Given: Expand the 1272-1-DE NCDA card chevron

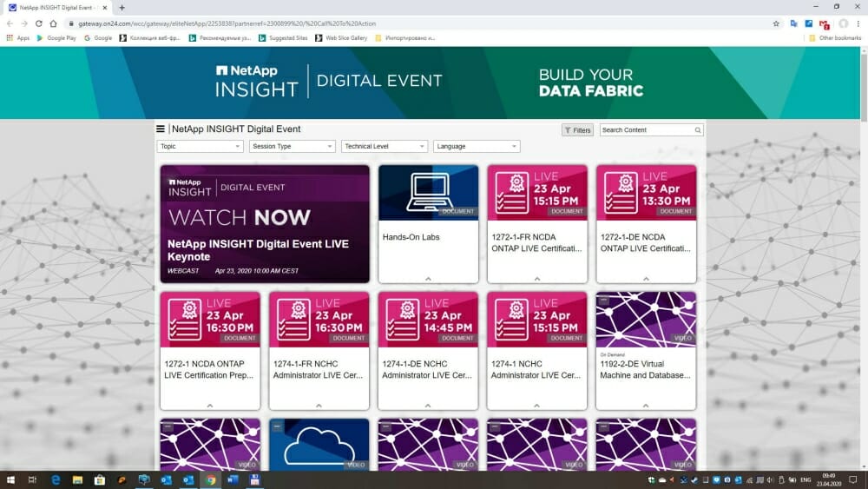Looking at the screenshot, I should pos(646,279).
